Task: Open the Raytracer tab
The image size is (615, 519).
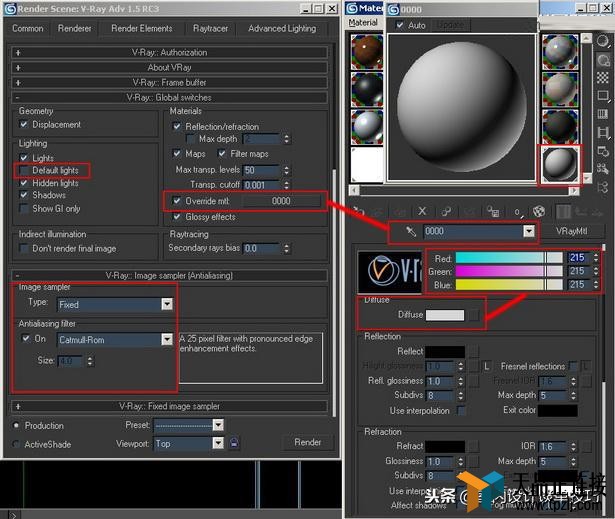Action: point(210,28)
